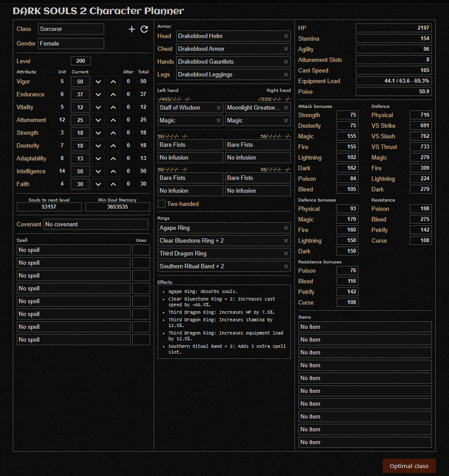Viewport: 449px width, 476px height.
Task: Open the Head armor selector
Action: pyautogui.click(x=234, y=36)
